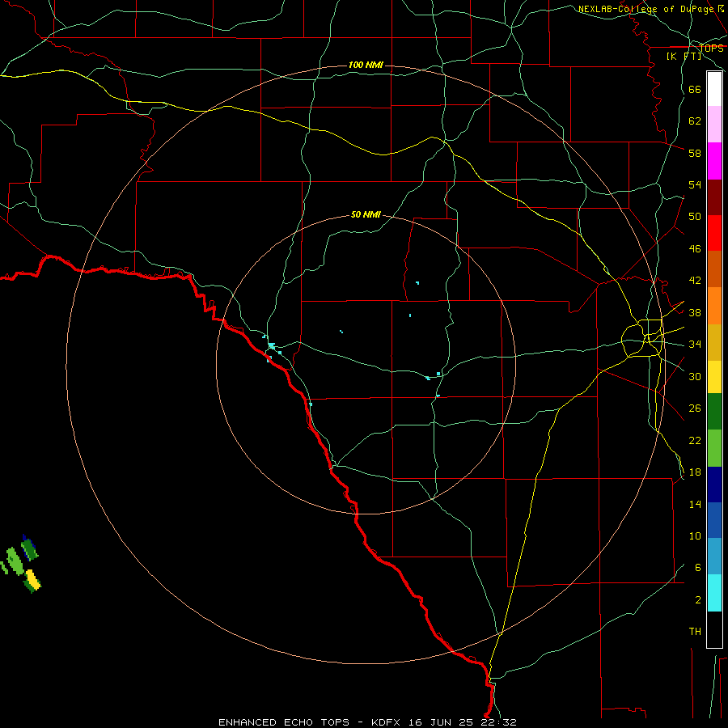The height and width of the screenshot is (728, 728).
Task: Click the KDFX station identifier in caption
Action: (387, 722)
